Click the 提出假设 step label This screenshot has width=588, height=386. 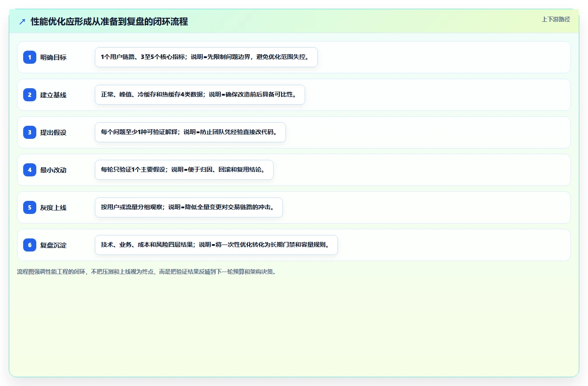pyautogui.click(x=53, y=132)
